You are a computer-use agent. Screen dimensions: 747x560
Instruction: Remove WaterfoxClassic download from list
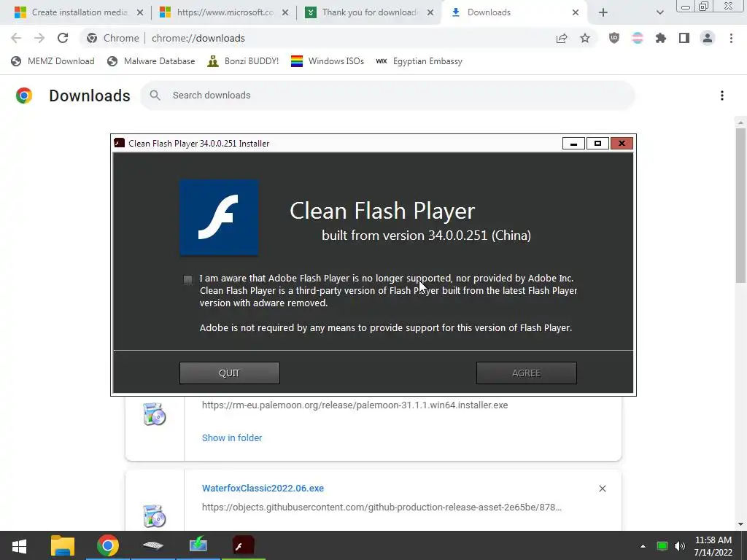pyautogui.click(x=602, y=489)
